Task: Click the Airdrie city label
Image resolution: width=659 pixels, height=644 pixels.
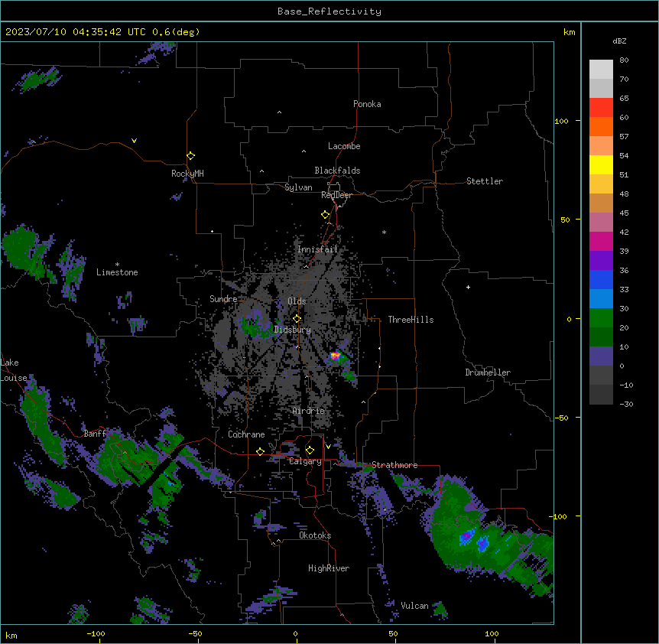Action: [309, 411]
